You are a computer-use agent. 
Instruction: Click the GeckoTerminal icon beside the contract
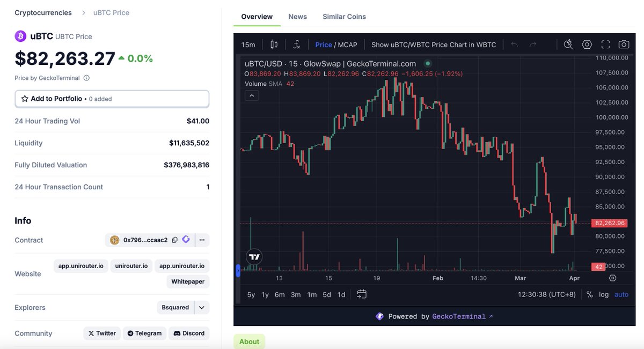tap(186, 240)
